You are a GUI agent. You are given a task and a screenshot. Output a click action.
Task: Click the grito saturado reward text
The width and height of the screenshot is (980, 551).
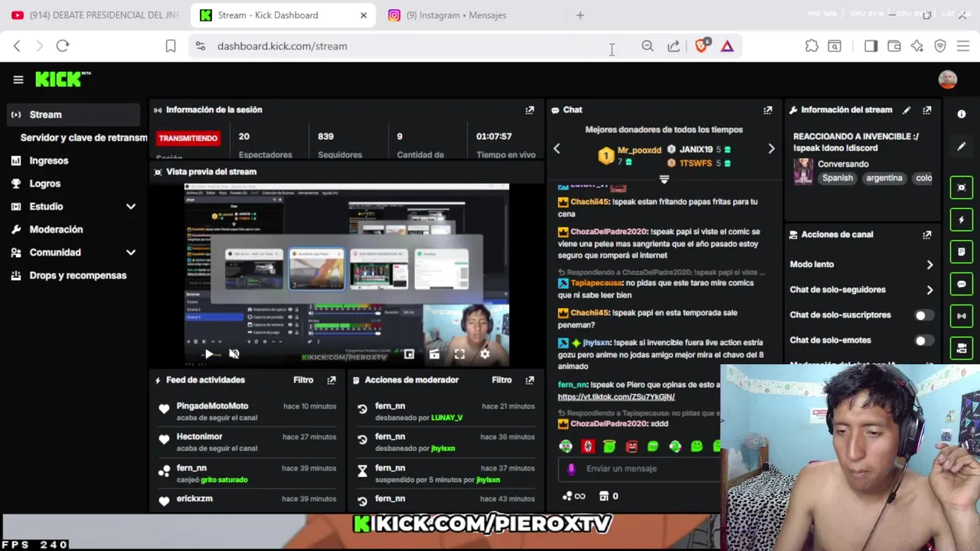tap(224, 480)
